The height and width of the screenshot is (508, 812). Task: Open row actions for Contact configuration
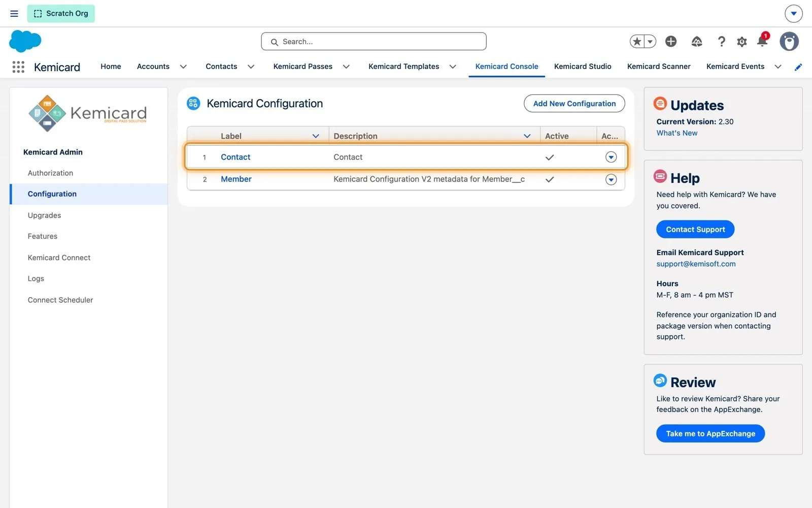point(611,157)
